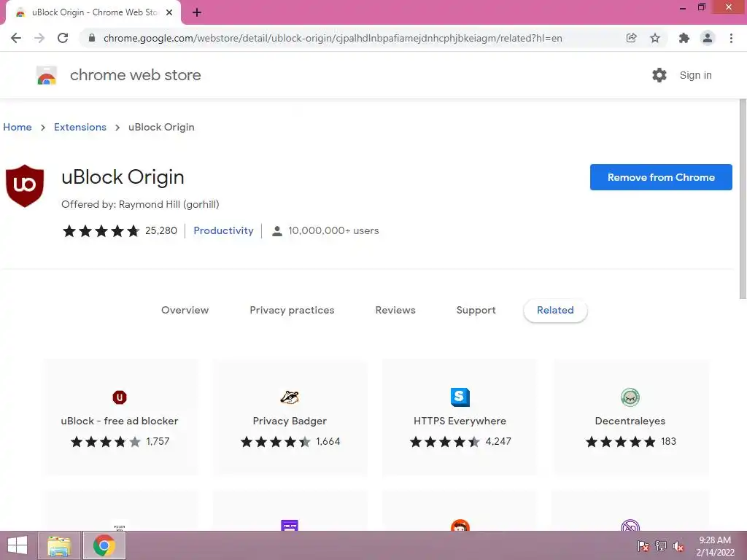Image resolution: width=747 pixels, height=560 pixels.
Task: Click the uBlock Origin shield logo
Action: [x=25, y=186]
